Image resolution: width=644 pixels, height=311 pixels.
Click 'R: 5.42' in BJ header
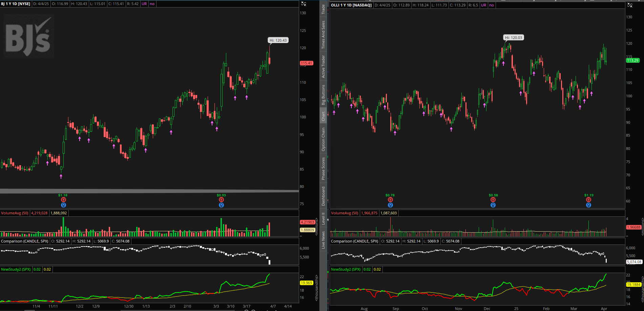[132, 4]
